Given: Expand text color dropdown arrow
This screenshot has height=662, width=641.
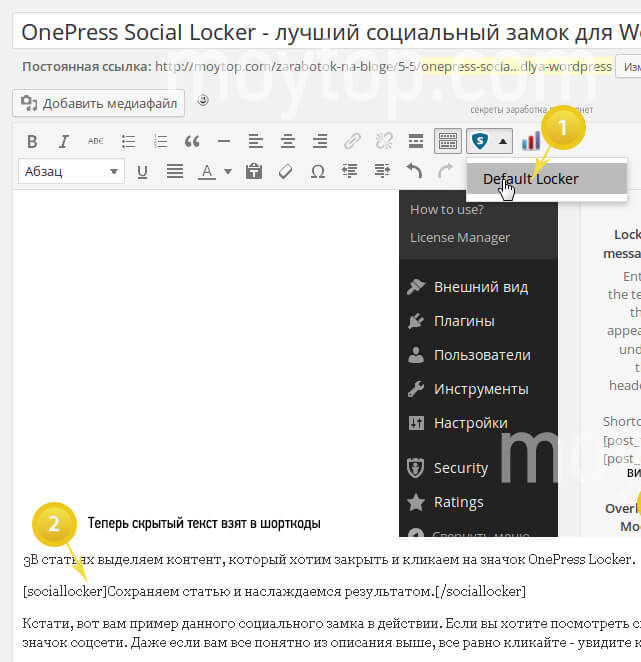Looking at the screenshot, I should coord(228,171).
